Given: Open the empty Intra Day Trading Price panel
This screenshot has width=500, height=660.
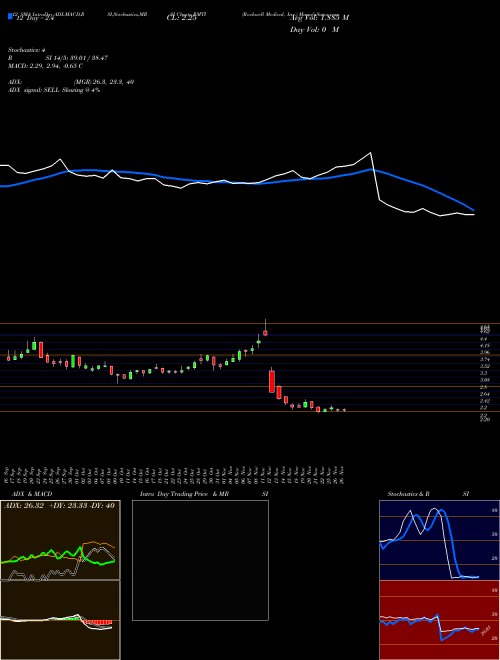Looking at the screenshot, I should point(200,560).
